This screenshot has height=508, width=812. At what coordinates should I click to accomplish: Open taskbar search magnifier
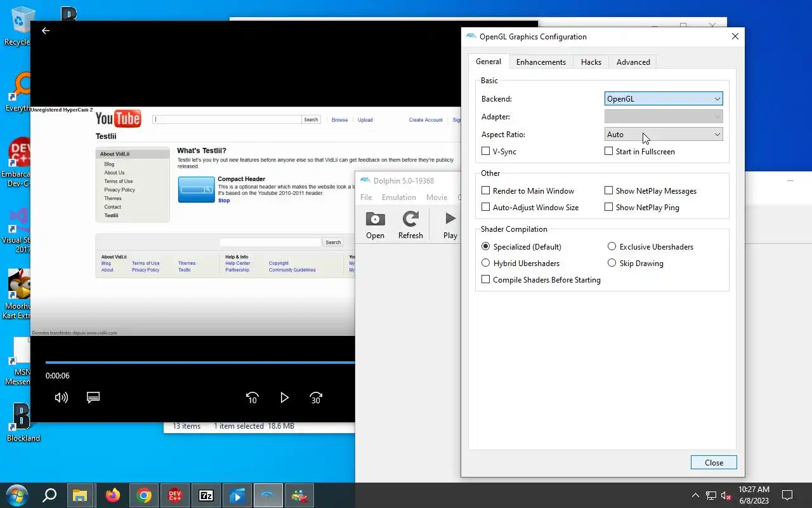49,495
